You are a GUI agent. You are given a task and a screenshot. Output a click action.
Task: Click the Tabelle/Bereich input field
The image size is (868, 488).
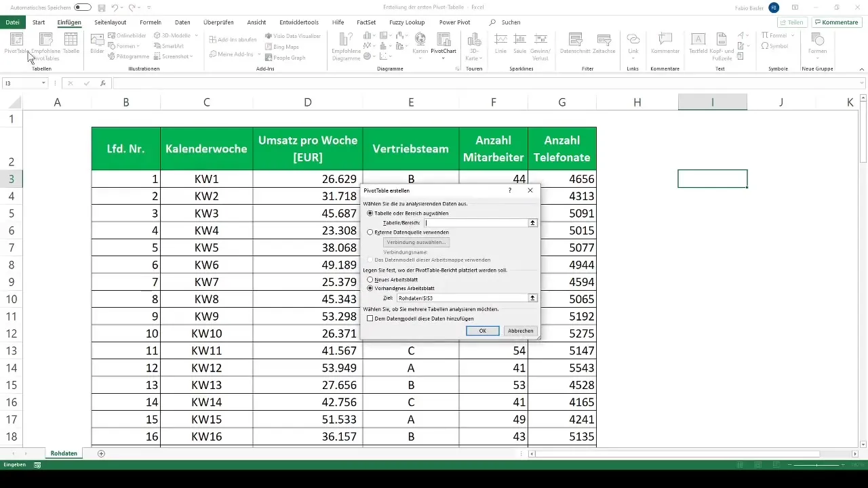tap(475, 222)
